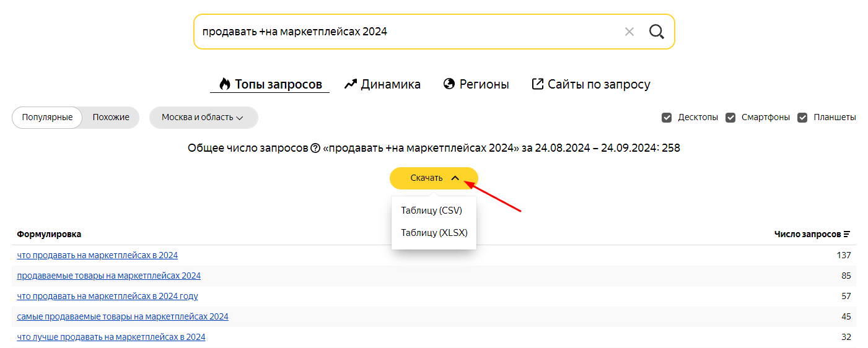This screenshot has height=348, width=868.
Task: Click the question mark help icon
Action: (315, 149)
